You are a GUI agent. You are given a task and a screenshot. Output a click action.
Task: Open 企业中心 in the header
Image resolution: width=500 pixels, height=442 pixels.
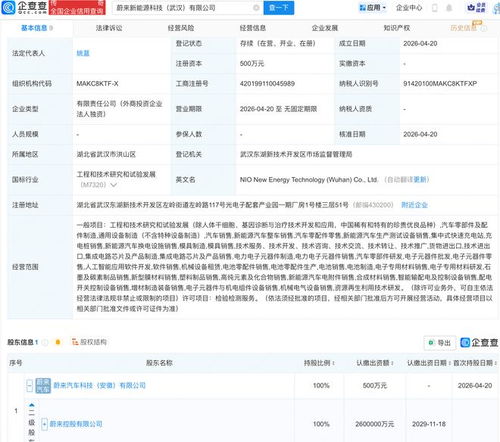(409, 8)
